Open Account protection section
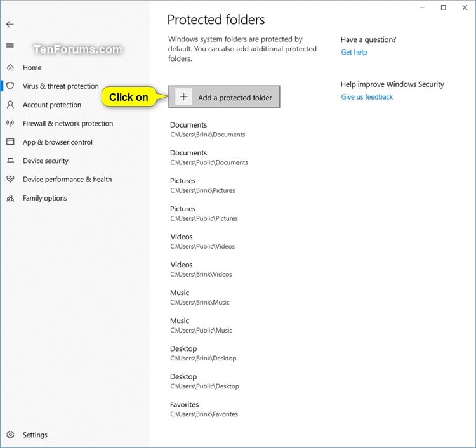Image resolution: width=476 pixels, height=448 pixels. (52, 105)
